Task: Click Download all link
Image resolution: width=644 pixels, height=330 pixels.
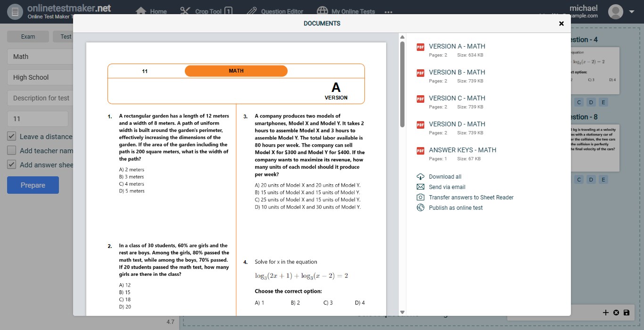Action: pos(445,177)
